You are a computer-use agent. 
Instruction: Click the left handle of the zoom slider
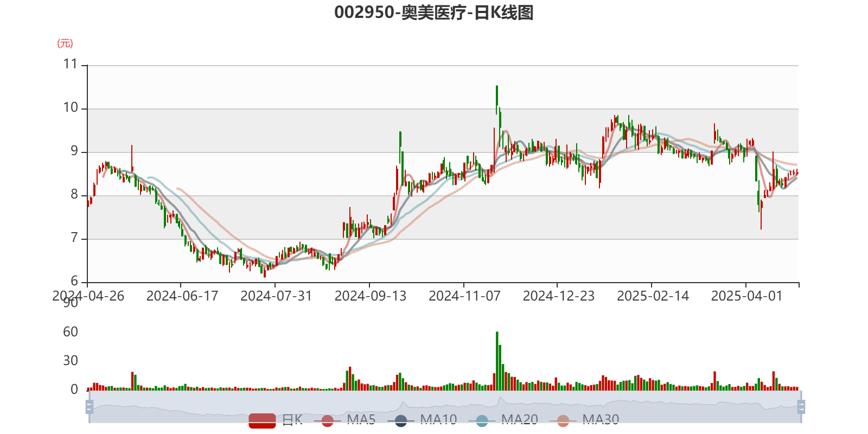[90, 406]
